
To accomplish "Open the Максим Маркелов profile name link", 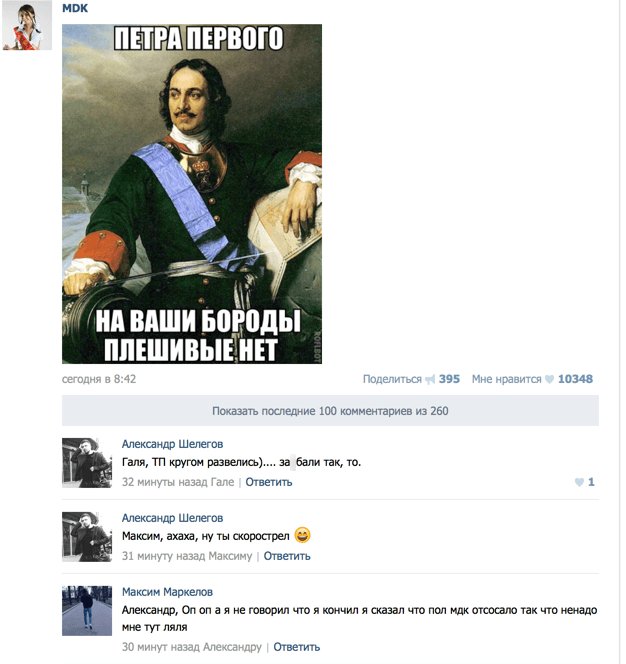I will pyautogui.click(x=167, y=592).
